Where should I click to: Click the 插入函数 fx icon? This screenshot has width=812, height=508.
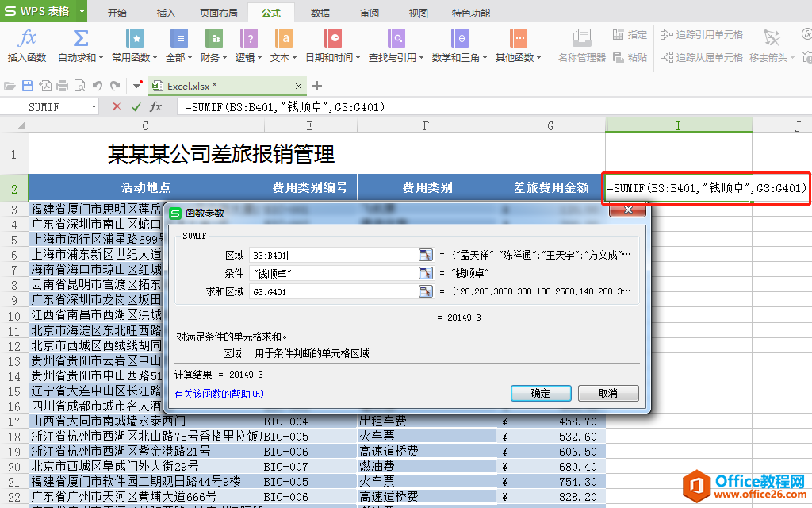click(27, 38)
